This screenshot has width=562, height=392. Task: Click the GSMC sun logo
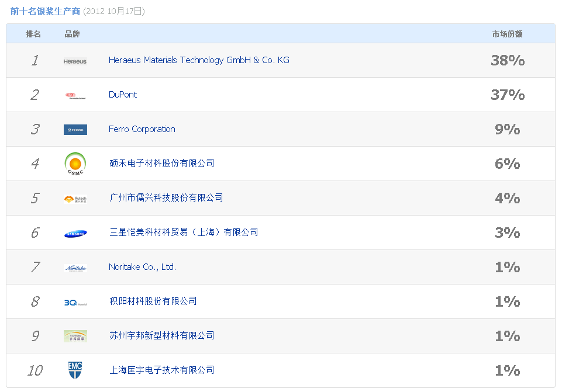click(x=75, y=164)
